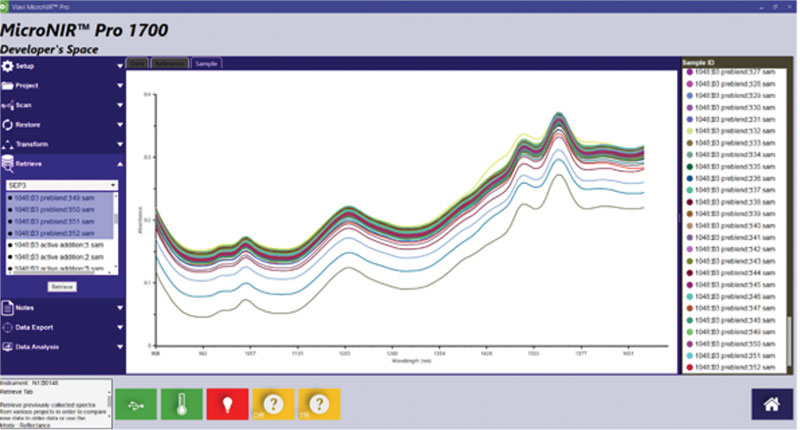
Task: Select prebland:349 sam in retrieve list
Action: coord(58,198)
